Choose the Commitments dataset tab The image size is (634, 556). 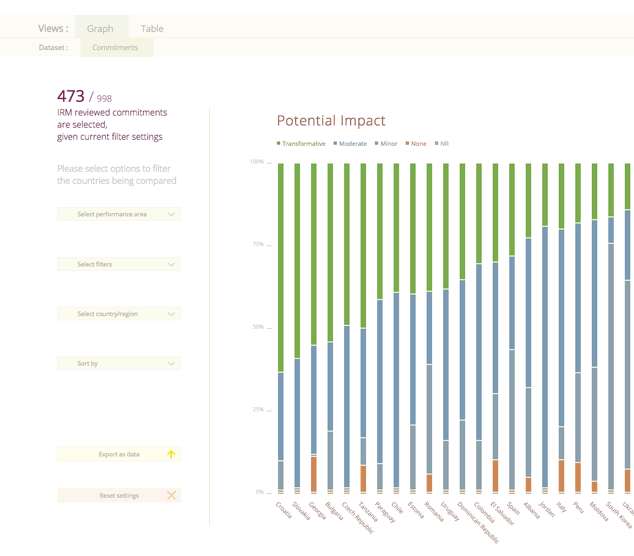[x=115, y=47]
